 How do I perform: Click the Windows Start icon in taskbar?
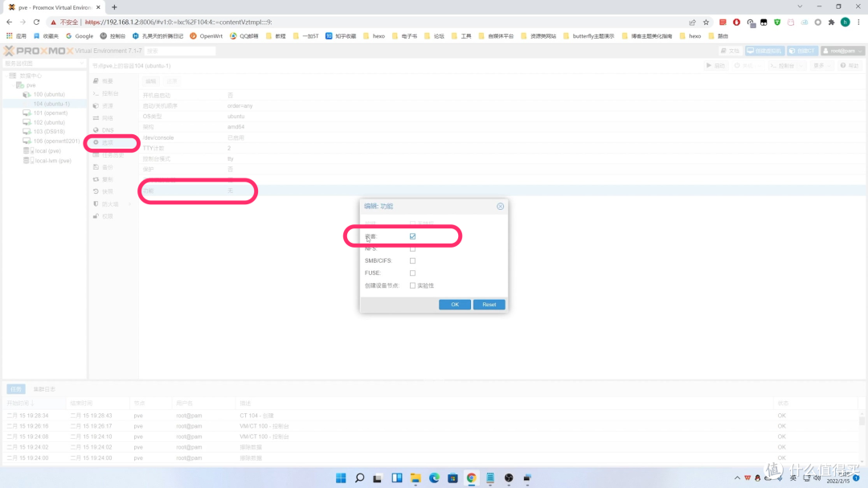(x=342, y=478)
